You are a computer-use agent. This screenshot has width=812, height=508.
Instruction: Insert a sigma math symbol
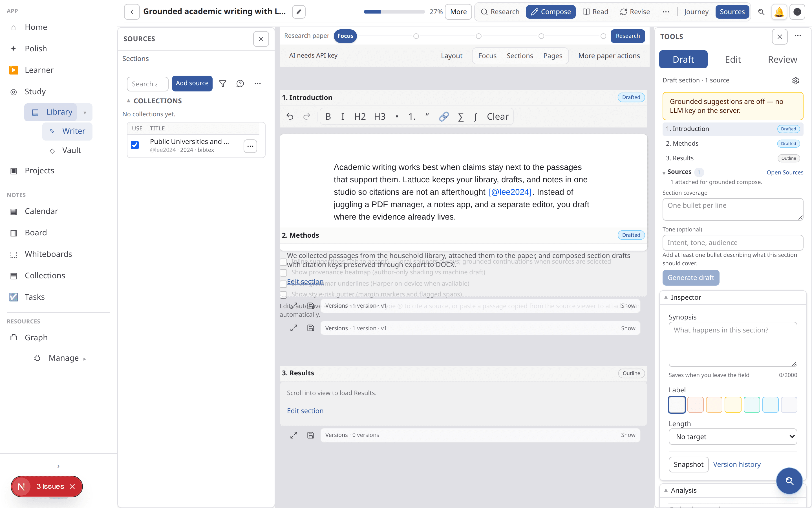[x=461, y=117]
